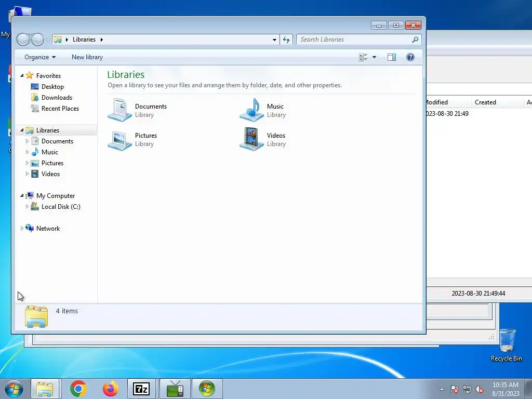Click the '4 items' status text
This screenshot has width=532, height=399.
tap(67, 311)
